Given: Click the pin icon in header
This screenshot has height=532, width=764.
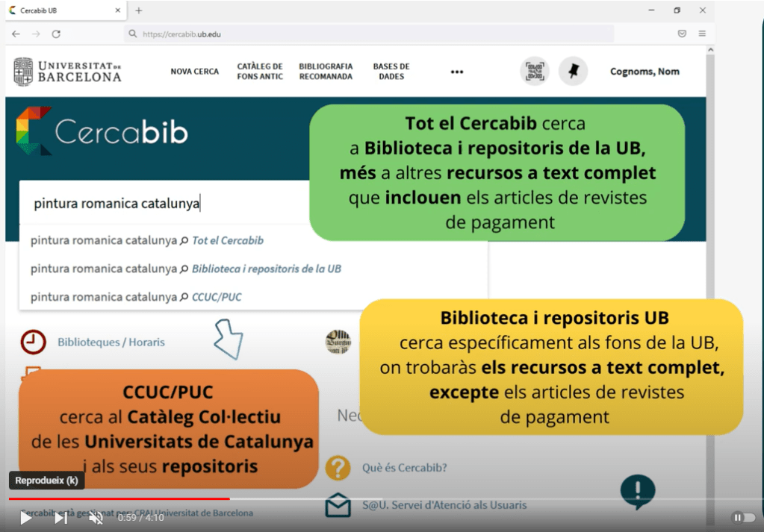Looking at the screenshot, I should [573, 72].
